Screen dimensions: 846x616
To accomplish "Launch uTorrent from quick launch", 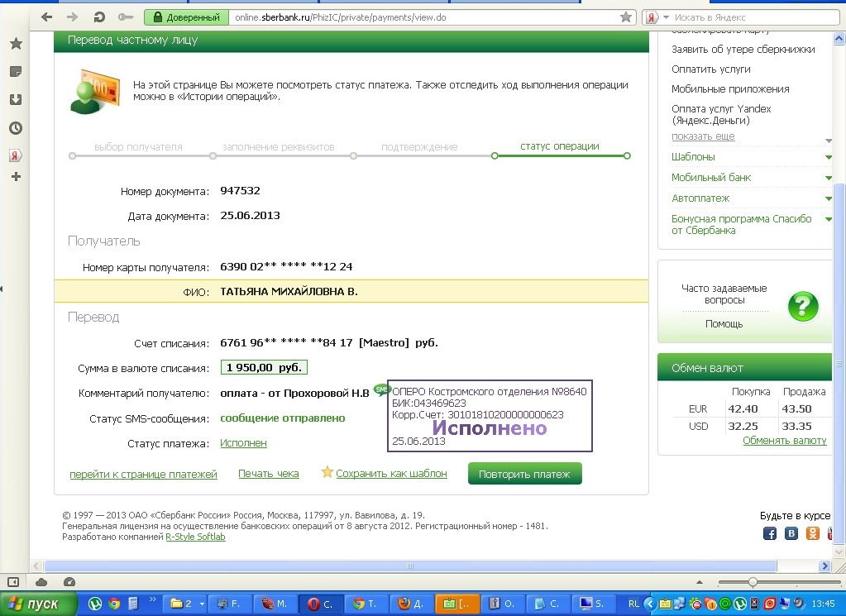I will point(95,604).
